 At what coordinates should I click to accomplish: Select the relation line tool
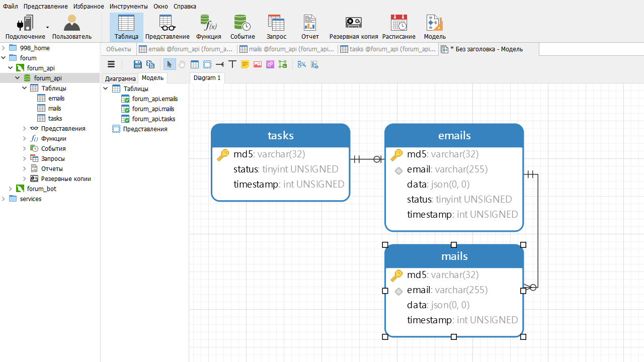pyautogui.click(x=220, y=64)
